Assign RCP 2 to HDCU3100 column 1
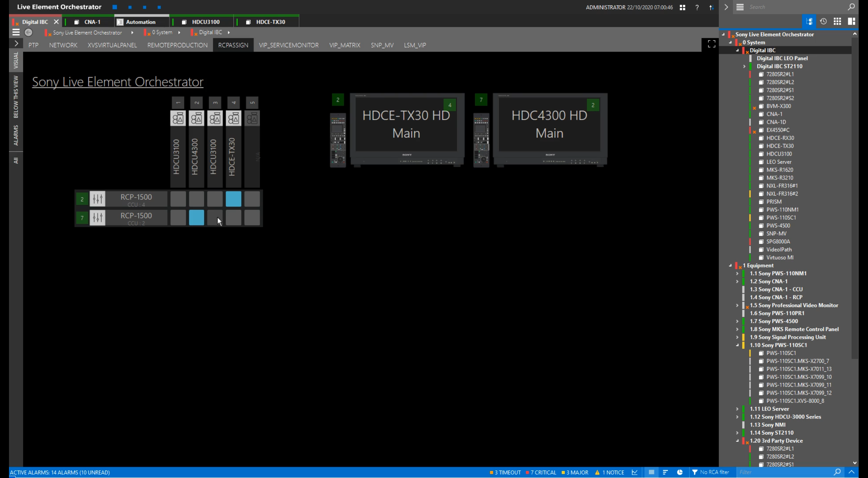Image resolution: width=868 pixels, height=478 pixels. [x=178, y=199]
